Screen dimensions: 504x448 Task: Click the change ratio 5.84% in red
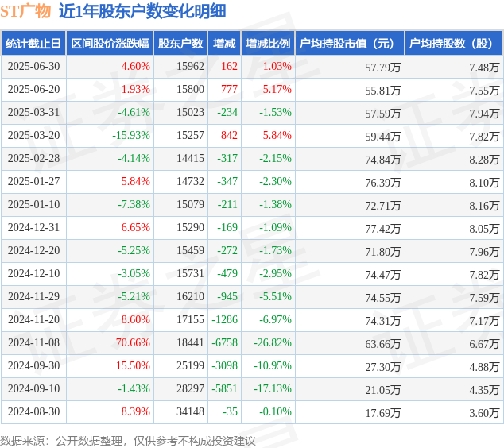[x=277, y=135]
